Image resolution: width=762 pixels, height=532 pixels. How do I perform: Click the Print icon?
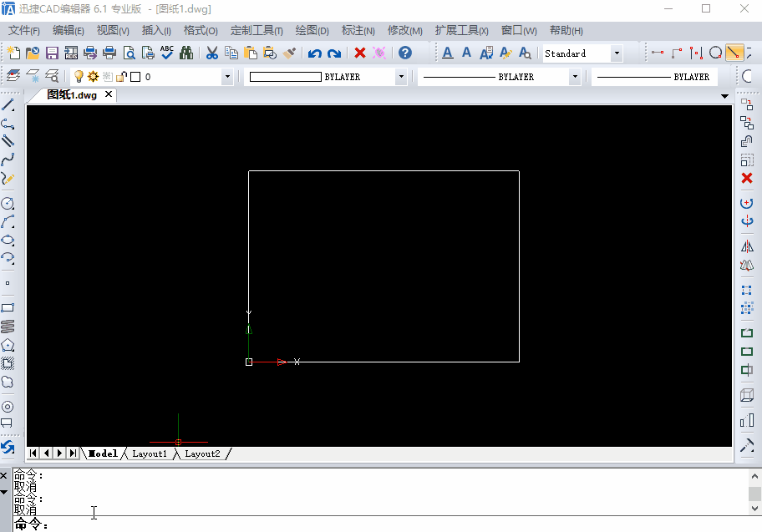tap(109, 53)
